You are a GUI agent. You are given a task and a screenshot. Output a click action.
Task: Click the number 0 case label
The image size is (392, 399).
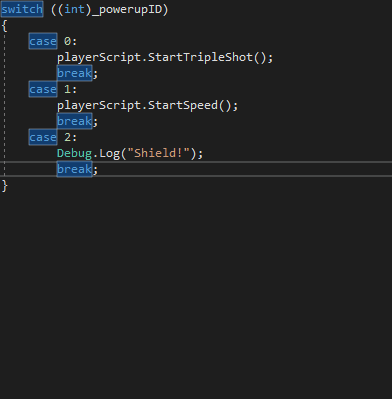(67, 41)
